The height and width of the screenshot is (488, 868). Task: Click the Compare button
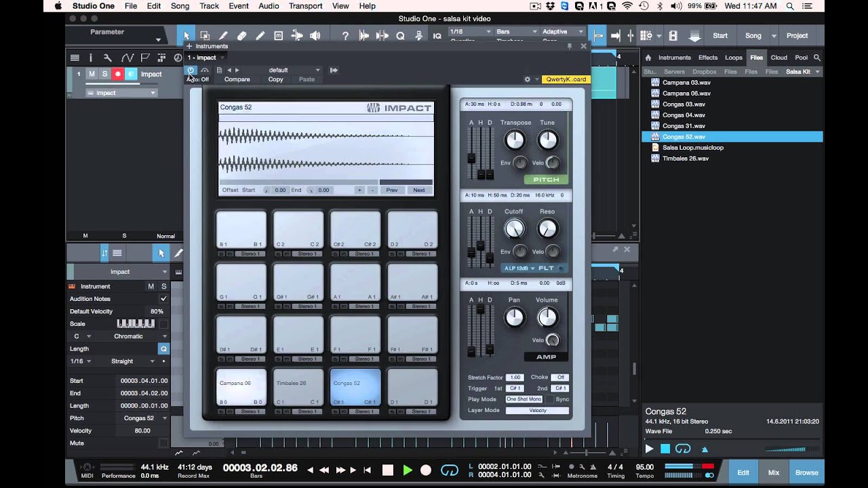pyautogui.click(x=237, y=79)
